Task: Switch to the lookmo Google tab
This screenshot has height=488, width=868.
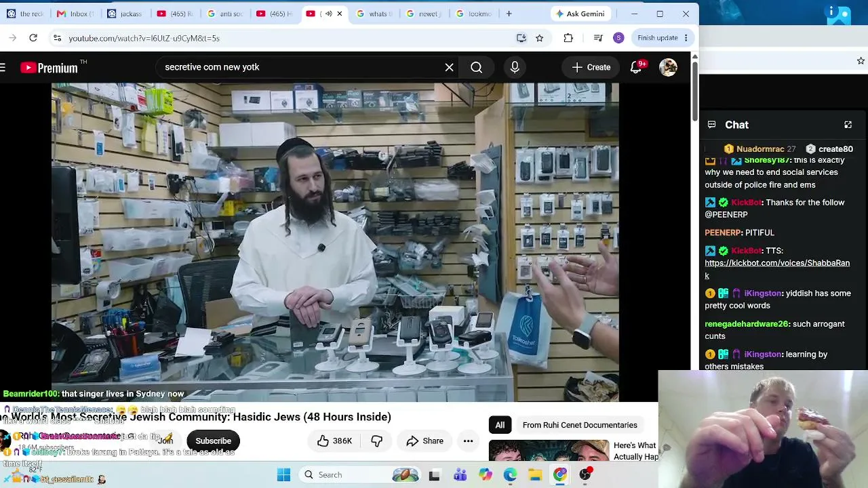Action: point(473,14)
